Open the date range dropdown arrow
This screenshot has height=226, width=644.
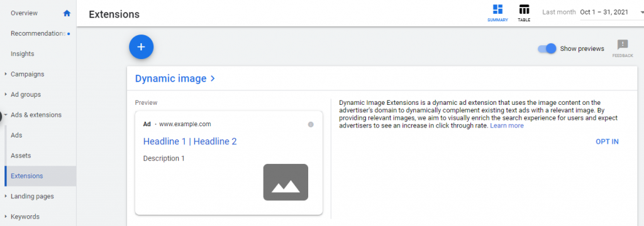(x=641, y=13)
